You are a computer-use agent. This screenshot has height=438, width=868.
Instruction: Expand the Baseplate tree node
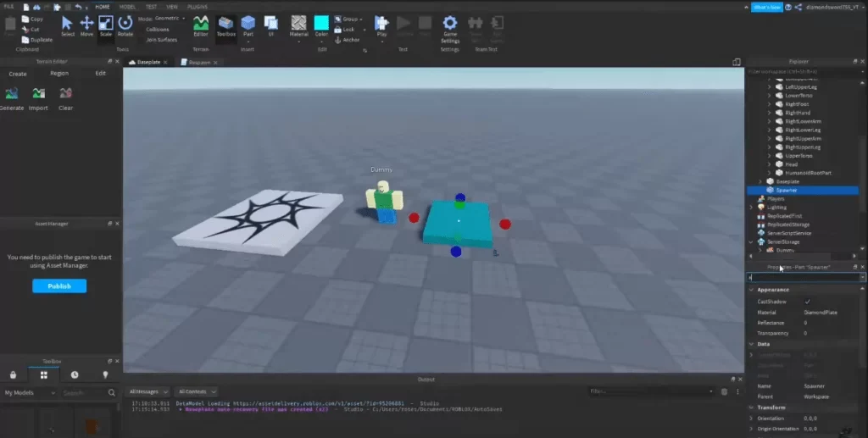[760, 181]
